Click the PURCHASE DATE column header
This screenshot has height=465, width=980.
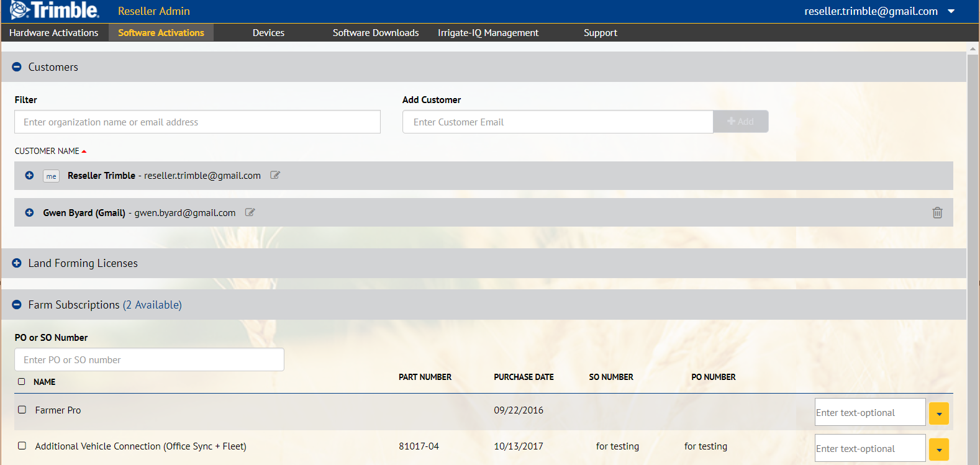tap(524, 377)
